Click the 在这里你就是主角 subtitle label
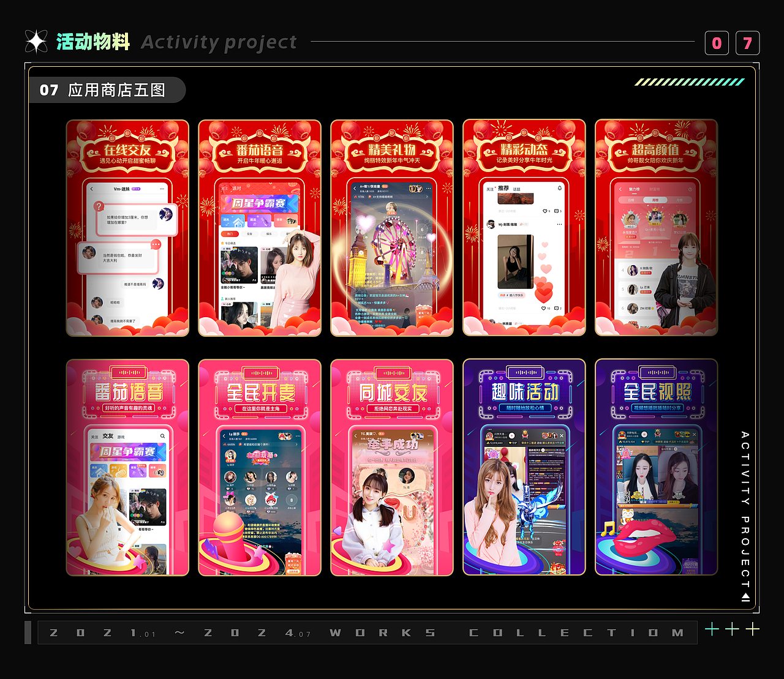 [x=261, y=408]
